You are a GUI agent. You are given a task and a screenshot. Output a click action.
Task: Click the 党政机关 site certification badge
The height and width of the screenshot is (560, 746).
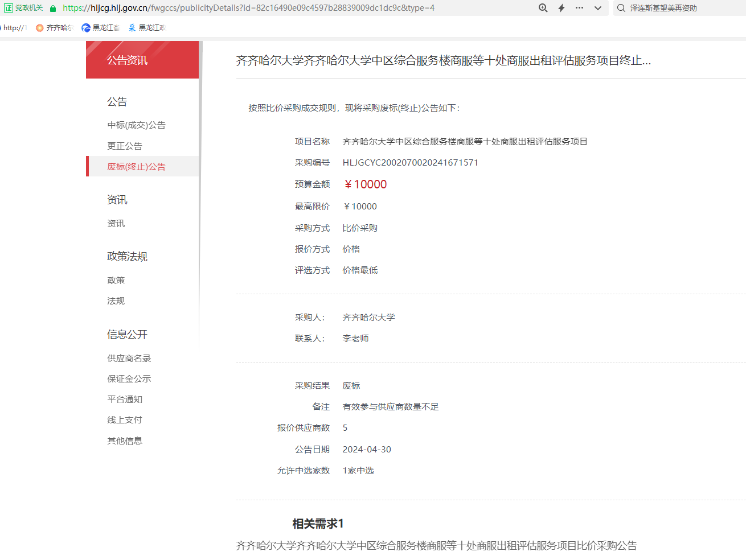point(24,8)
